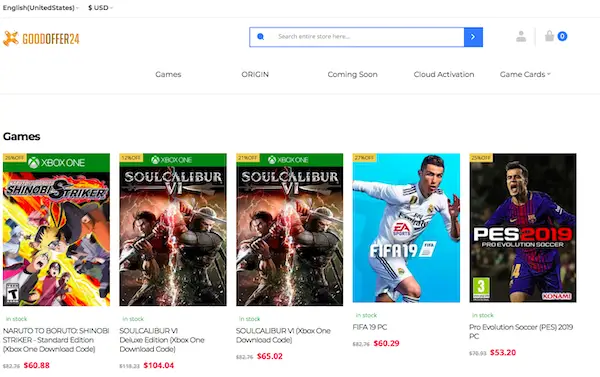Click the magnifier icon in search bar
600x377 pixels.
(x=261, y=37)
